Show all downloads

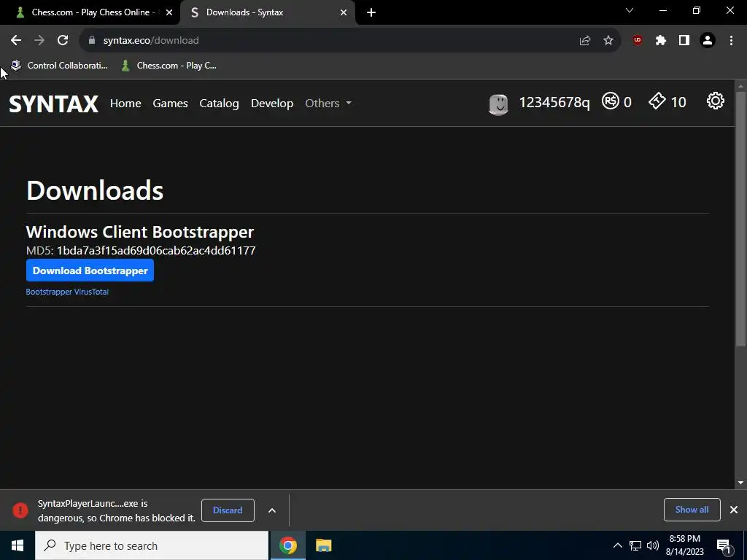click(x=692, y=510)
